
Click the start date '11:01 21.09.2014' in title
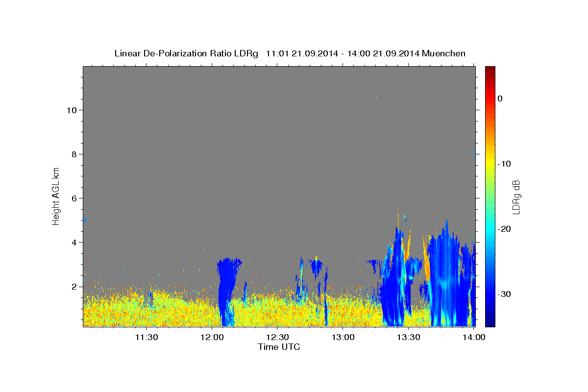tap(302, 53)
